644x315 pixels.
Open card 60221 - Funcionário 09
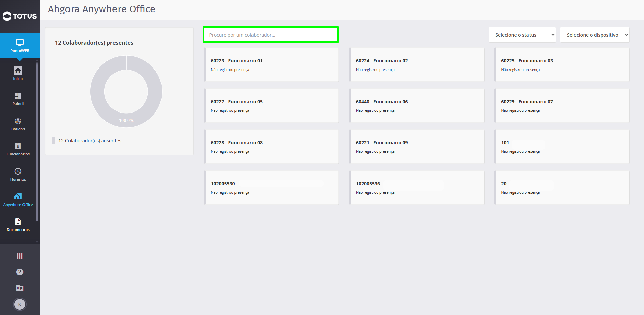pyautogui.click(x=417, y=146)
